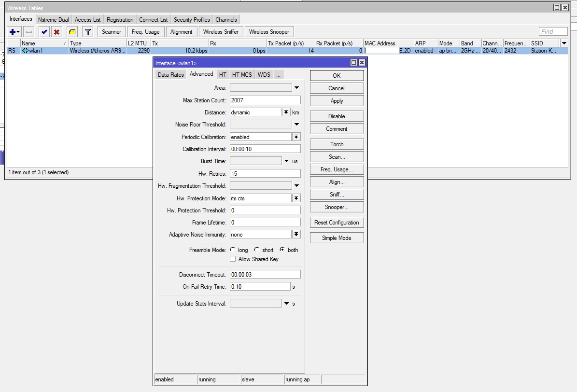Click the Reset Configuration button
This screenshot has width=577, height=392.
pyautogui.click(x=337, y=223)
